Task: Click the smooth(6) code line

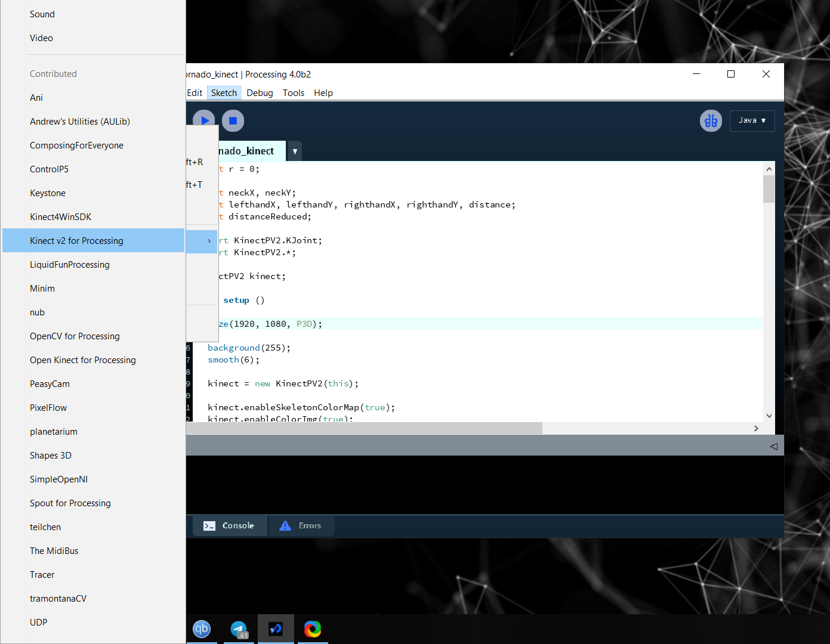Action: pos(233,360)
